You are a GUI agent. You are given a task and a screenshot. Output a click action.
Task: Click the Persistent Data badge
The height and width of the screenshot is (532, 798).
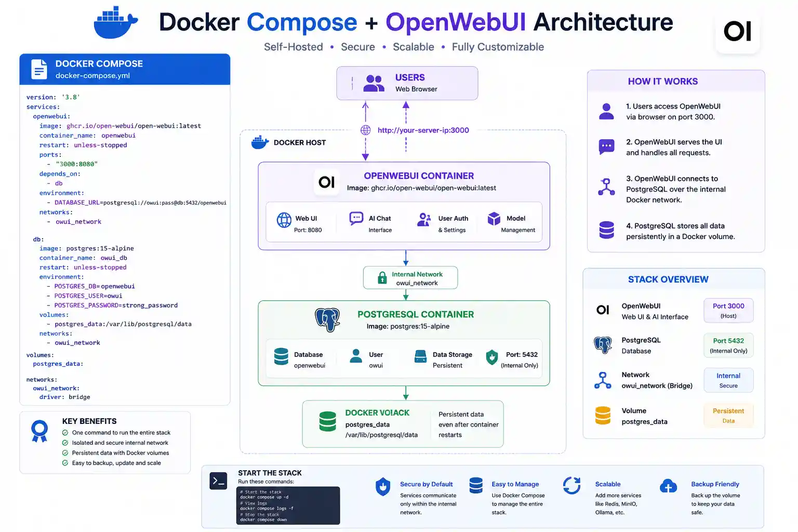click(728, 416)
